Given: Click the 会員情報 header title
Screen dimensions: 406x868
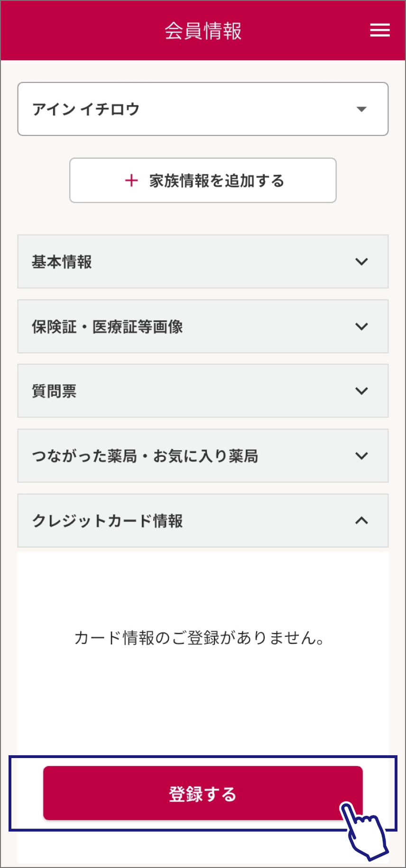Looking at the screenshot, I should 203,31.
